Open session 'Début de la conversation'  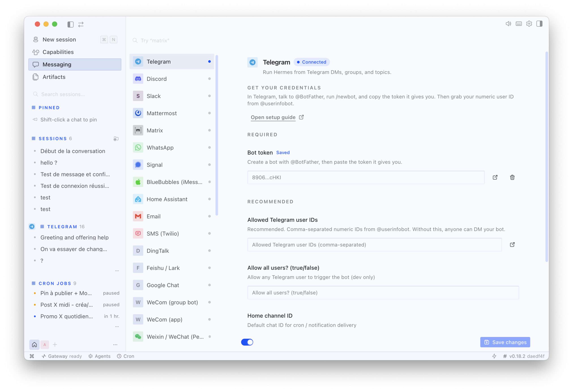73,151
